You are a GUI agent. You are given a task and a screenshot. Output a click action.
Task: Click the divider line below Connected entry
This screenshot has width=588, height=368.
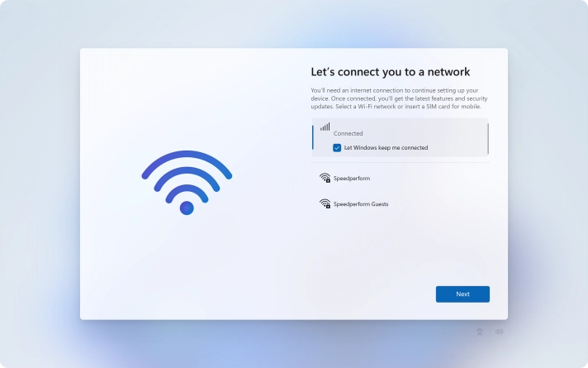(400, 163)
